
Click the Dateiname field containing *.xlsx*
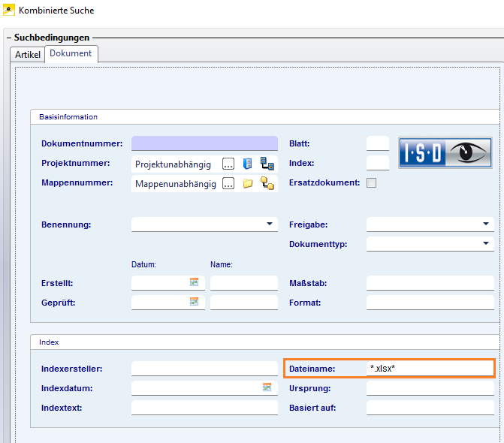pos(430,368)
